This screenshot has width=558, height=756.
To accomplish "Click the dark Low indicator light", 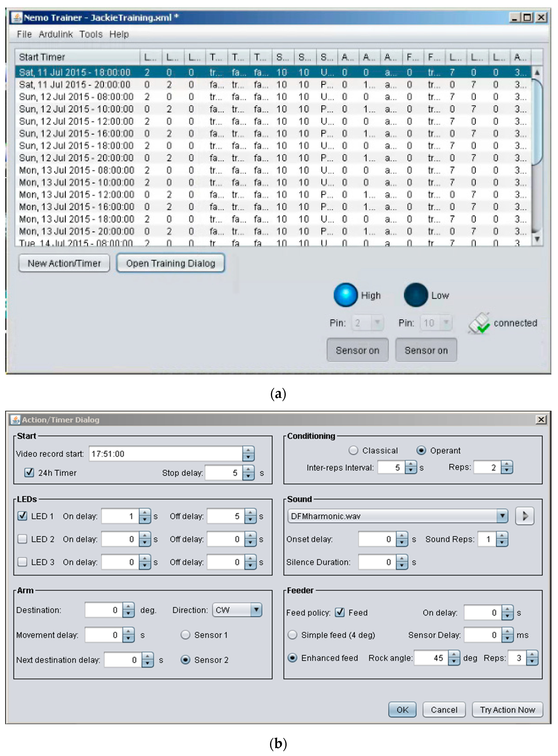I will [415, 295].
